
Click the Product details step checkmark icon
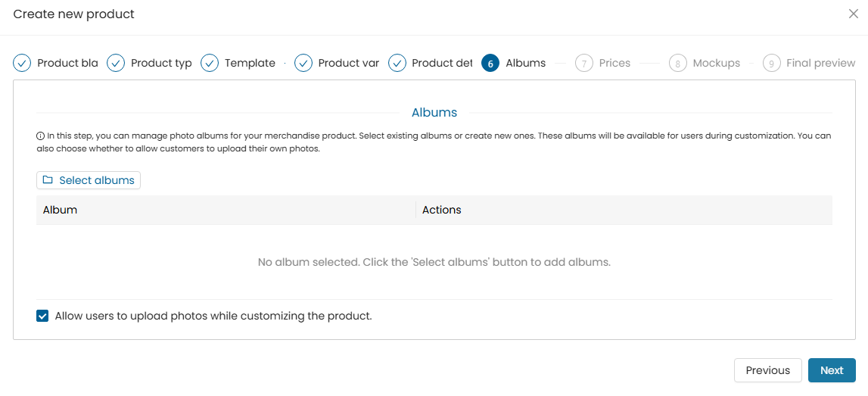[397, 63]
